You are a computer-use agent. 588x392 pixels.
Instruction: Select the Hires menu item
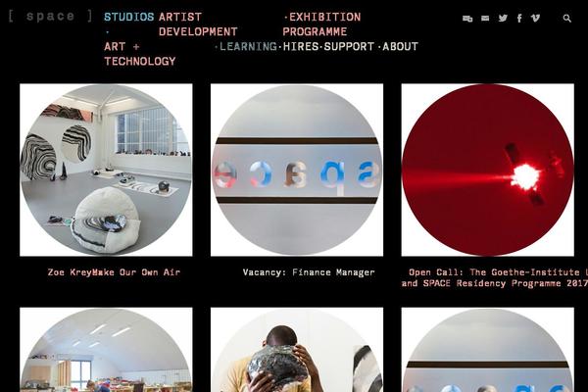coord(301,46)
